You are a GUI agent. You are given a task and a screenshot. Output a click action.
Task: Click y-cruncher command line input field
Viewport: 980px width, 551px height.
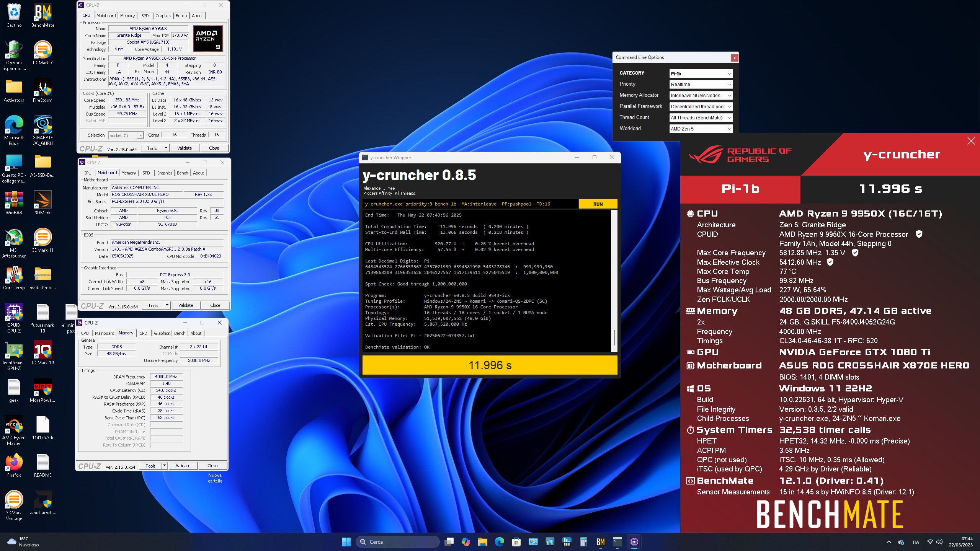(470, 204)
